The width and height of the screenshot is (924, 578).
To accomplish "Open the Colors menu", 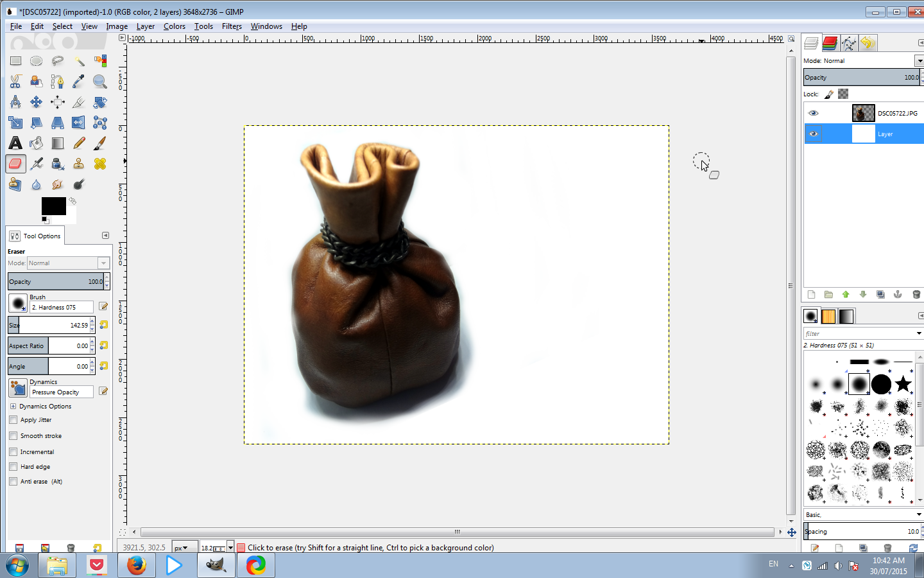I will coord(175,26).
